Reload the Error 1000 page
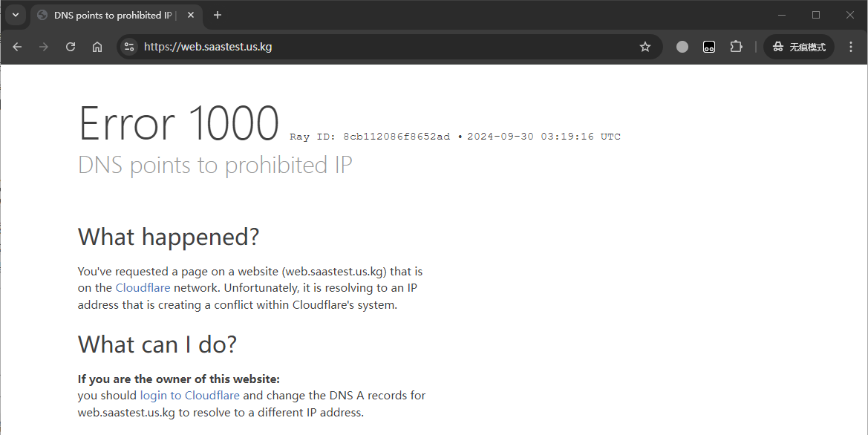 (x=71, y=47)
